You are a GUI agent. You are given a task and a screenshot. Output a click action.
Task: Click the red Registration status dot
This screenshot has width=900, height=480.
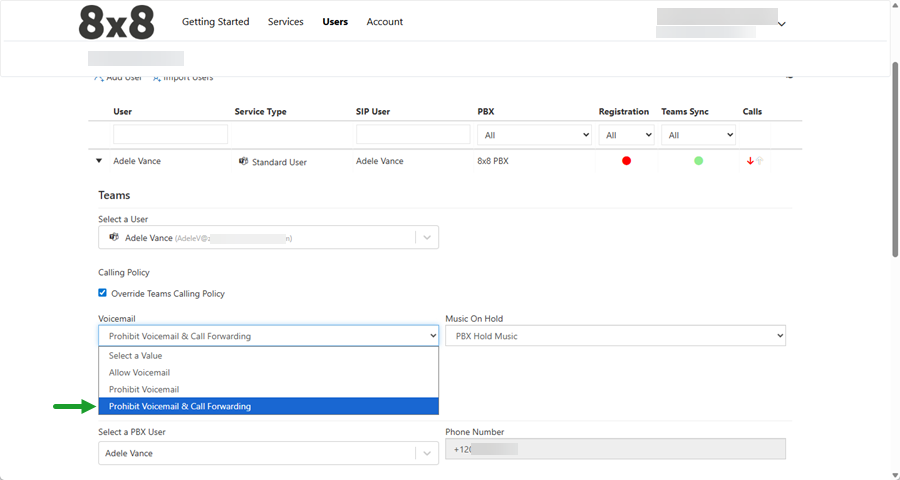(x=627, y=161)
